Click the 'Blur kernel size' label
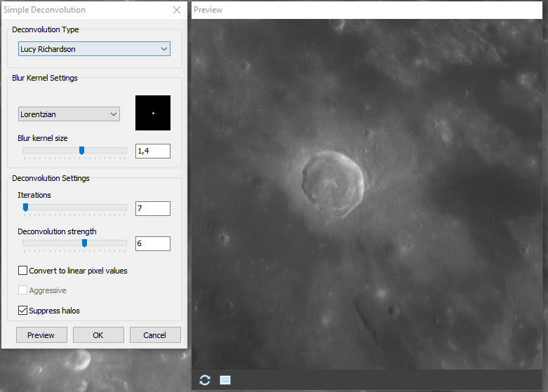 43,138
